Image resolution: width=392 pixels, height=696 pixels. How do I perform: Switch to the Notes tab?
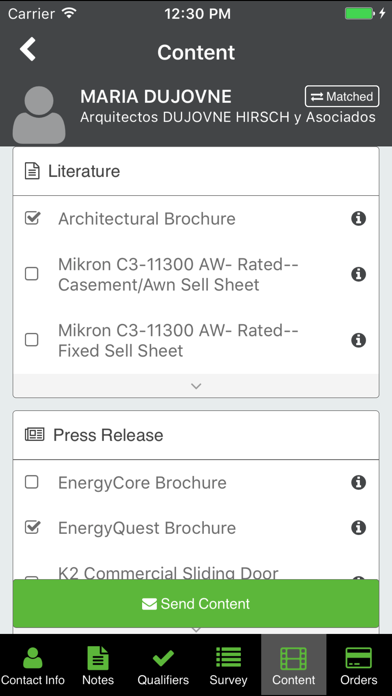(x=98, y=665)
